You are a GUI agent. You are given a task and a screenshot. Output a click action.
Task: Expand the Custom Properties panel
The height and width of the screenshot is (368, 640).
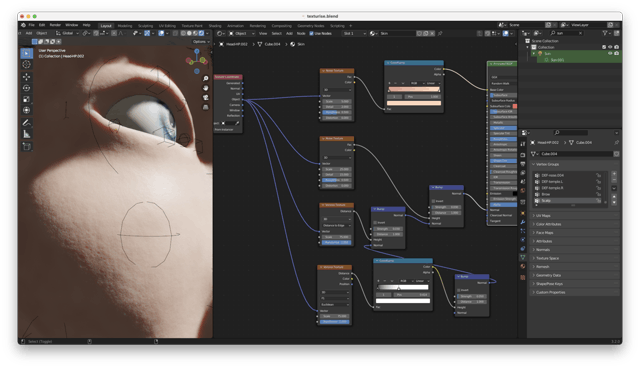[x=574, y=293]
